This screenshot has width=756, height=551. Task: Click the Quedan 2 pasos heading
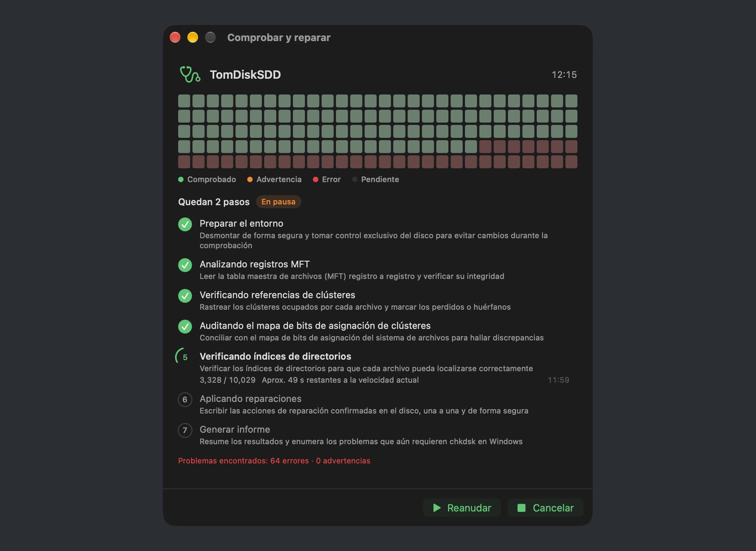click(x=214, y=202)
